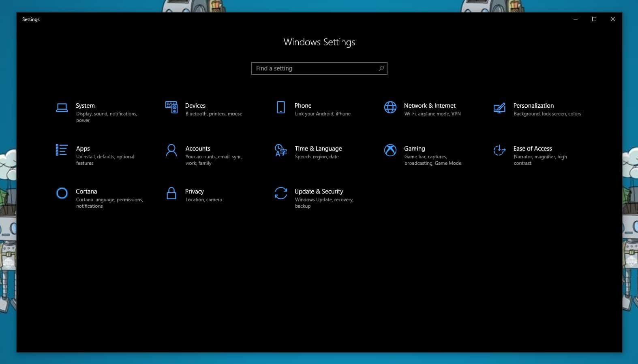Viewport: 638px width, 364px height.
Task: Open Accounts person icon
Action: click(171, 150)
